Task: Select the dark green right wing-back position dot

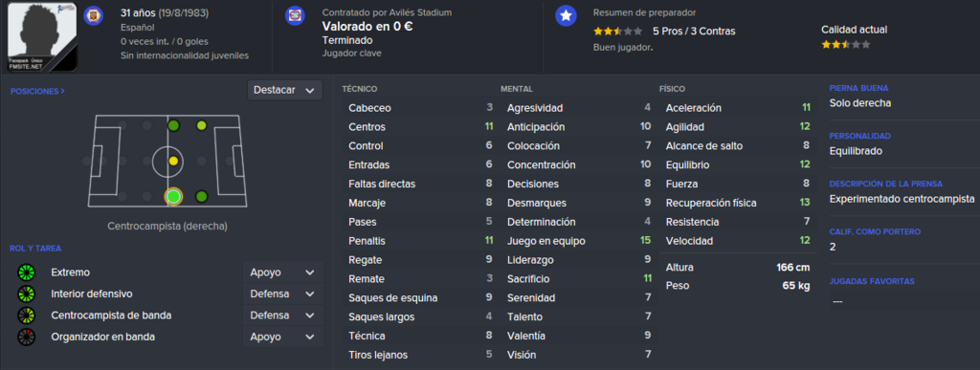Action: 201,197
